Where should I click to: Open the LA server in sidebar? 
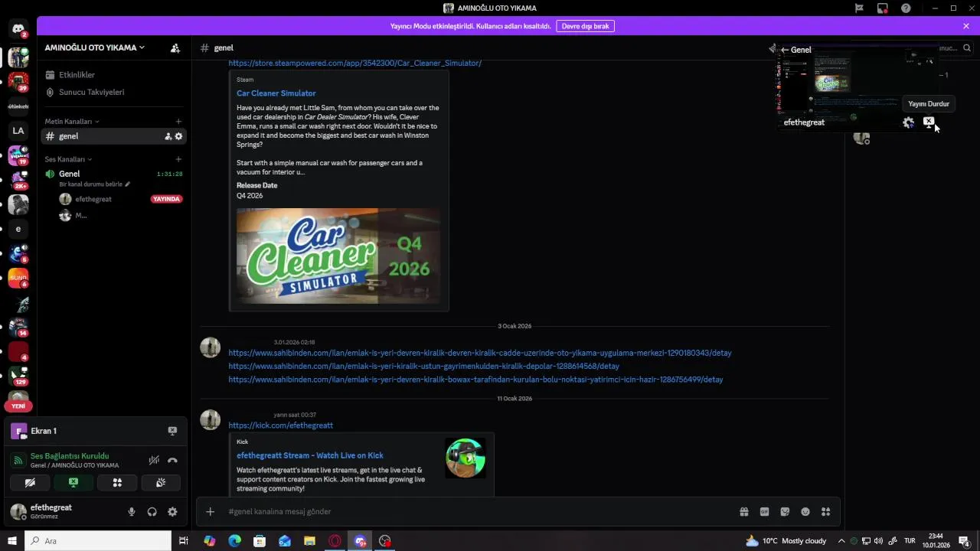(18, 131)
